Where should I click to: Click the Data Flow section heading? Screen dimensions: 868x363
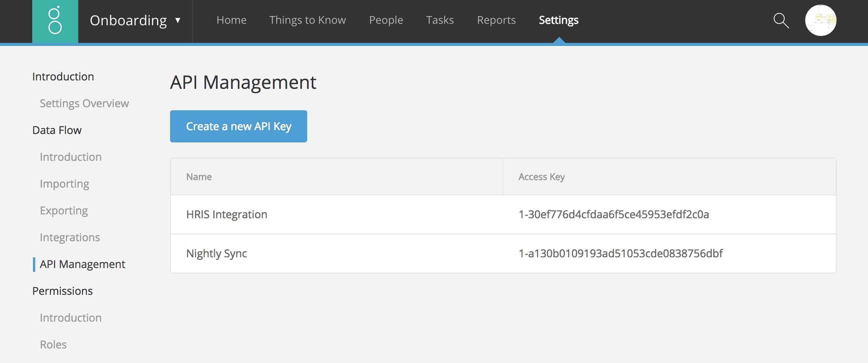[57, 130]
